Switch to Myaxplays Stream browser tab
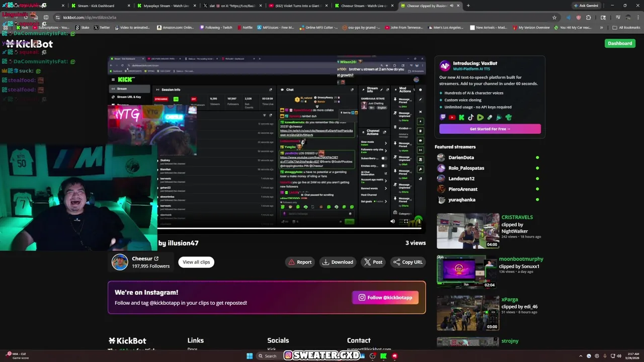Screen dimensions: 644x362 [x=166, y=6]
